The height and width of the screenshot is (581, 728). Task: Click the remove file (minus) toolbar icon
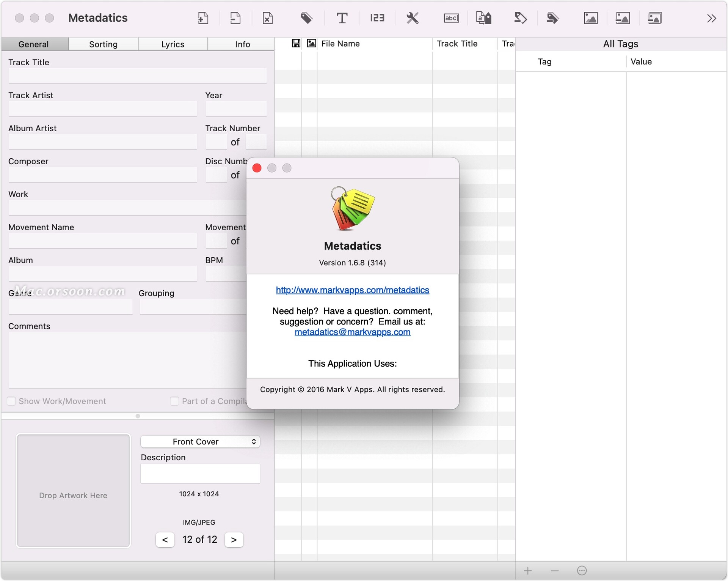(235, 18)
